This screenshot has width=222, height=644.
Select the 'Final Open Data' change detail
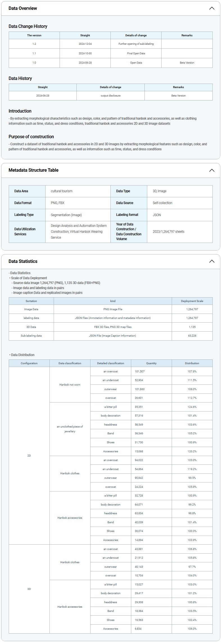pyautogui.click(x=136, y=53)
